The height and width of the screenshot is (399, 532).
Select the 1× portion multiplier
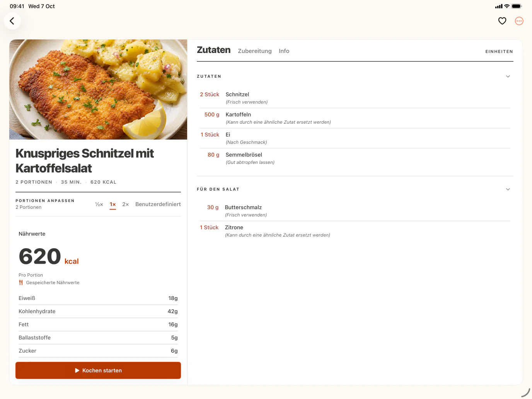click(113, 204)
